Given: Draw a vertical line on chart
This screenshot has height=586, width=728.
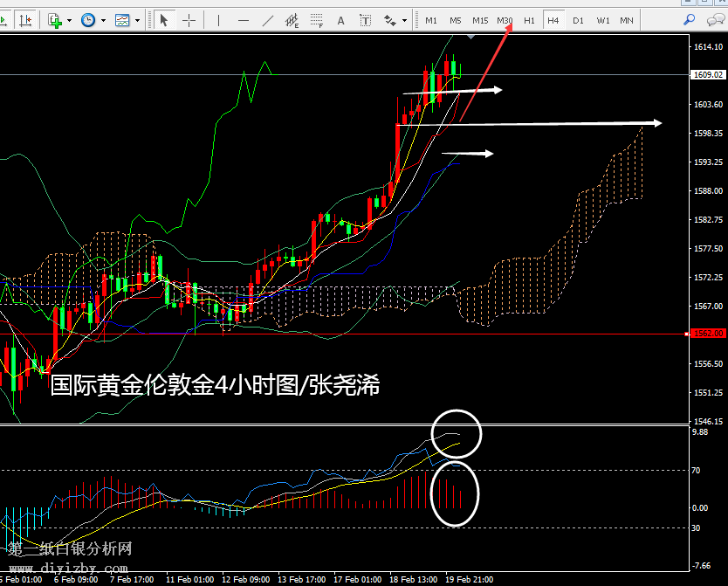Looking at the screenshot, I should 220,20.
